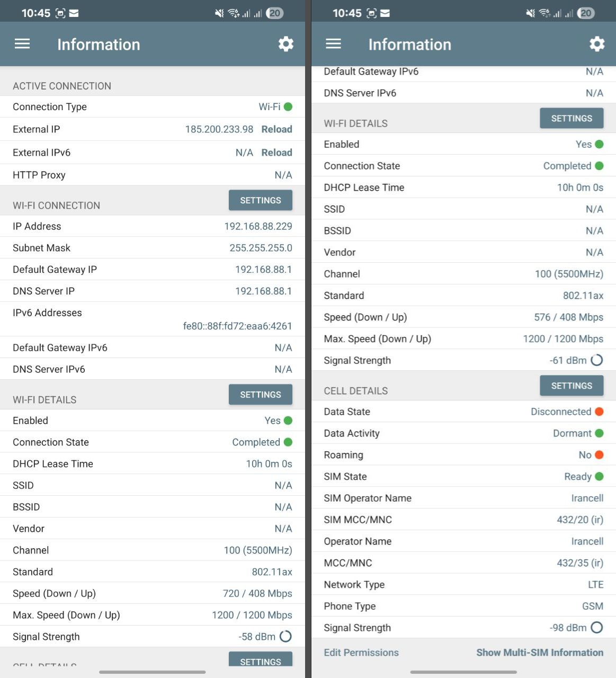Open the hamburger menu in the left screenshot
Viewport: 616px width, 678px height.
coord(22,44)
